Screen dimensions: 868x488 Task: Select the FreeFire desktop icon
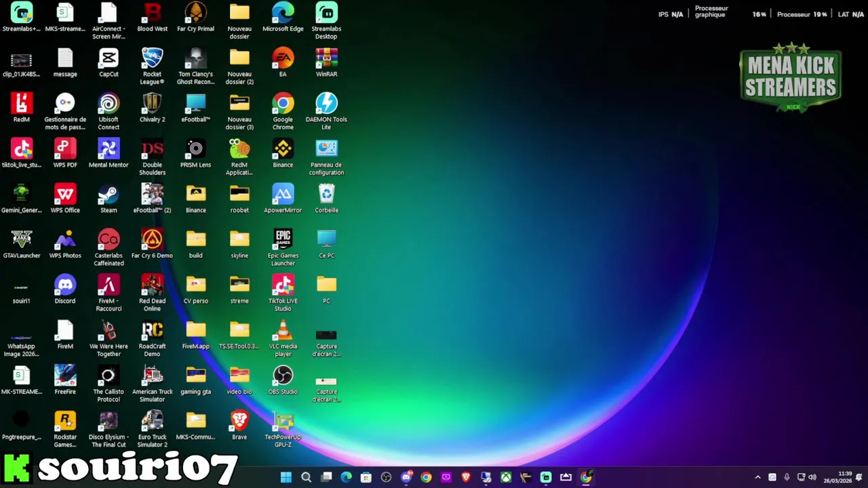click(x=65, y=381)
